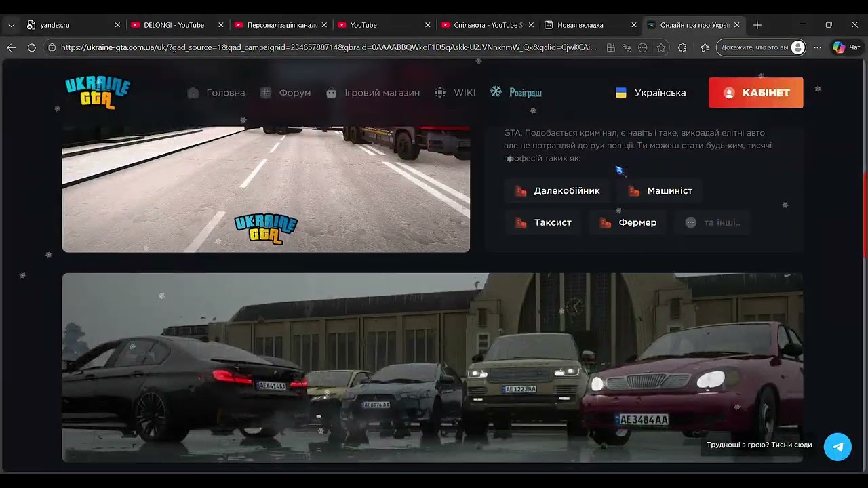Image resolution: width=868 pixels, height=488 pixels.
Task: Open the split screen icon in address bar
Action: click(x=611, y=47)
